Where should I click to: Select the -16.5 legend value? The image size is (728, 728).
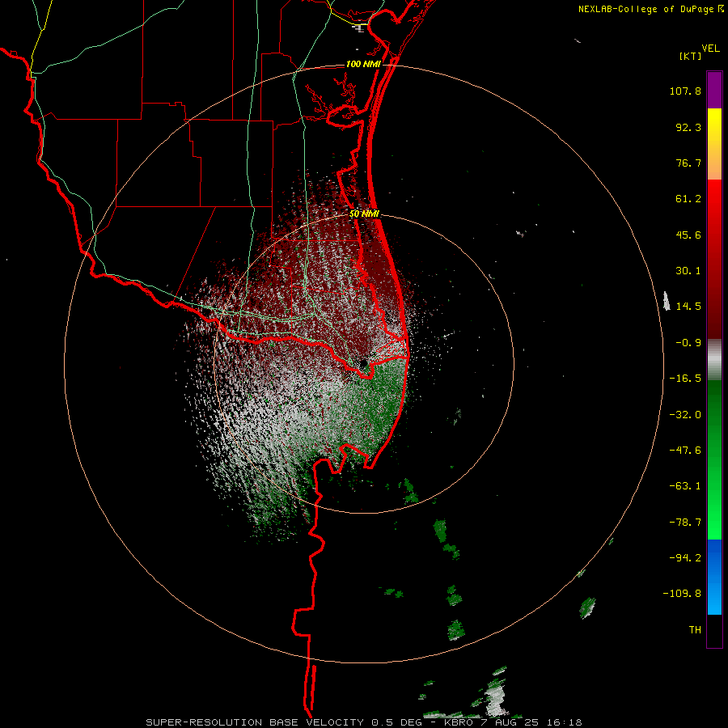[x=685, y=379]
